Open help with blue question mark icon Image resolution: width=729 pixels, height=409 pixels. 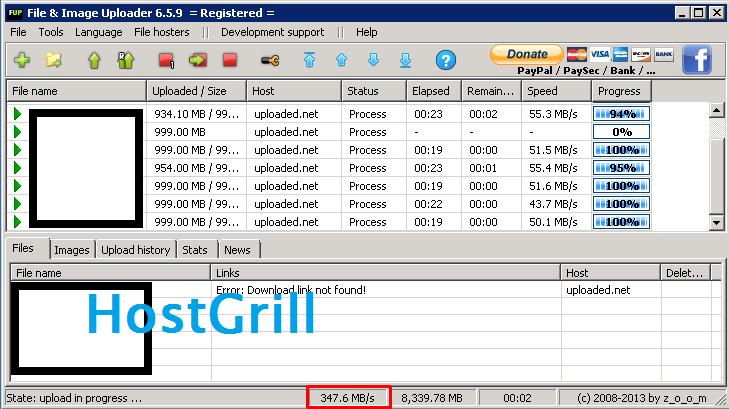point(446,61)
